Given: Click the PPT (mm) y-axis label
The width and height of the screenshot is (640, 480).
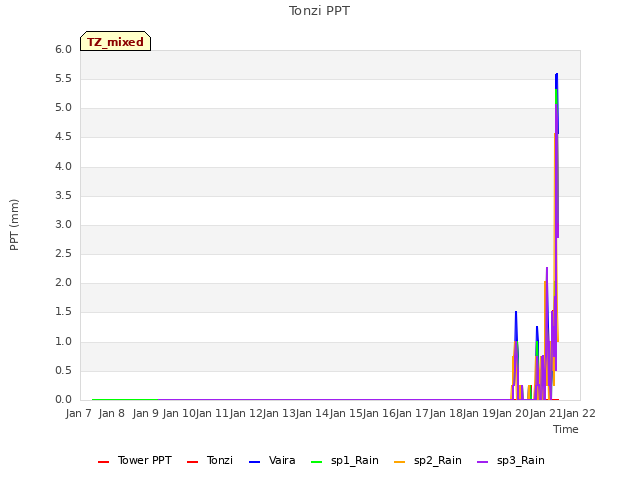Looking at the screenshot, I should pos(14,225).
